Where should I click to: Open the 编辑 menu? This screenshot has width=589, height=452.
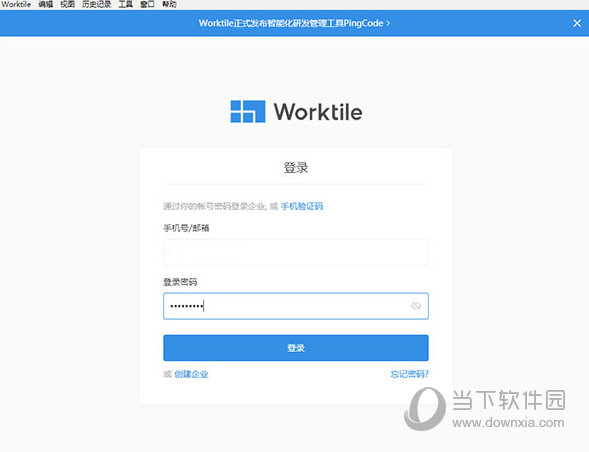45,4
